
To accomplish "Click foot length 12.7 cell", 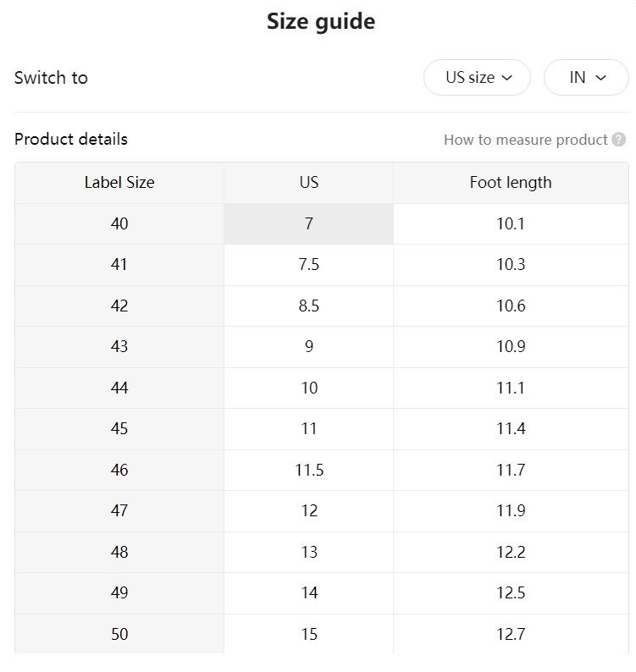I will 511,634.
